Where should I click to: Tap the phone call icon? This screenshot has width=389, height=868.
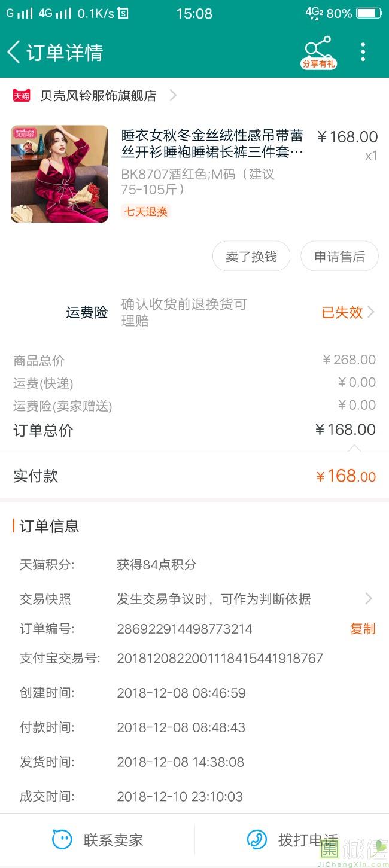click(x=257, y=840)
